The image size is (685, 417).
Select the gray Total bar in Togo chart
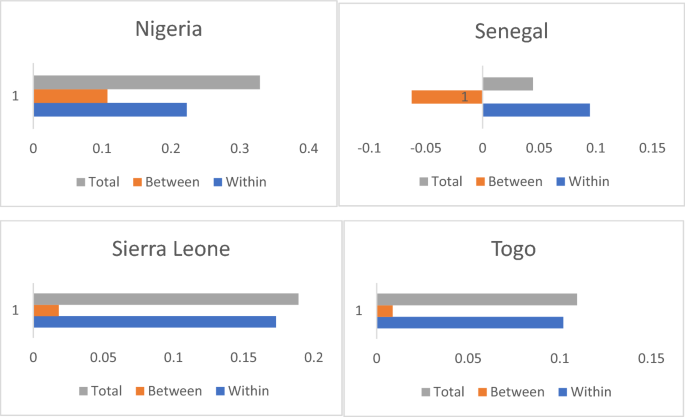pos(477,299)
